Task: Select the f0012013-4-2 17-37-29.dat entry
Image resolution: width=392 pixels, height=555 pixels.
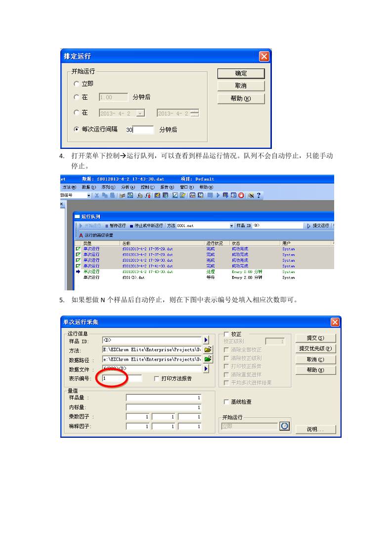Action: pyautogui.click(x=147, y=254)
